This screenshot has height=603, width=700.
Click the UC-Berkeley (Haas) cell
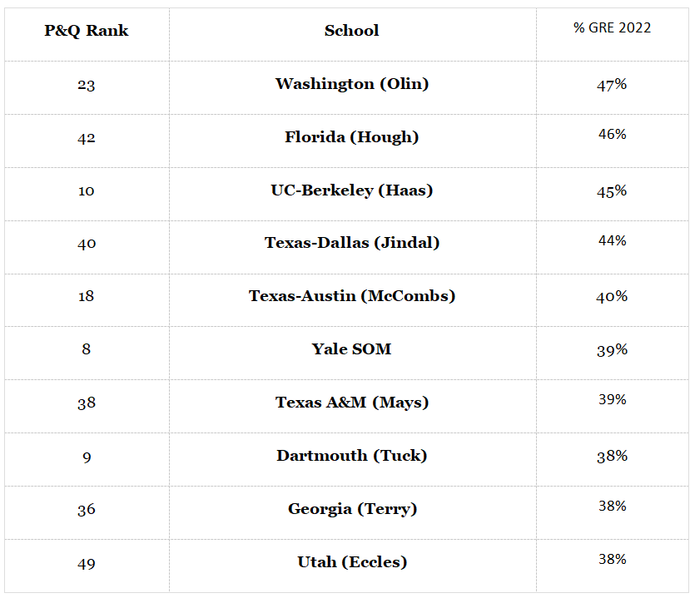click(x=352, y=190)
